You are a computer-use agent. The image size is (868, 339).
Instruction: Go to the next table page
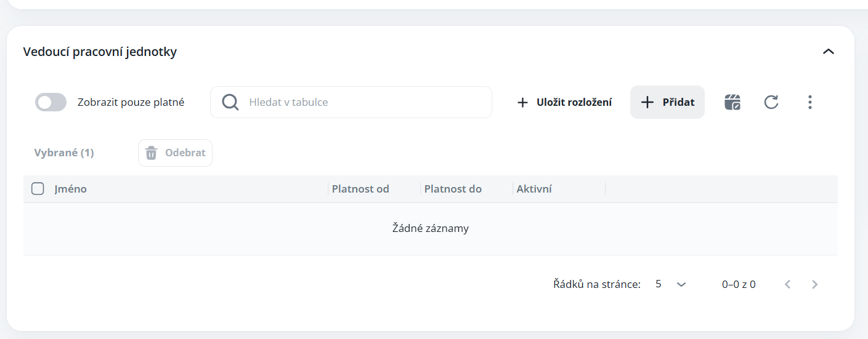coord(815,284)
